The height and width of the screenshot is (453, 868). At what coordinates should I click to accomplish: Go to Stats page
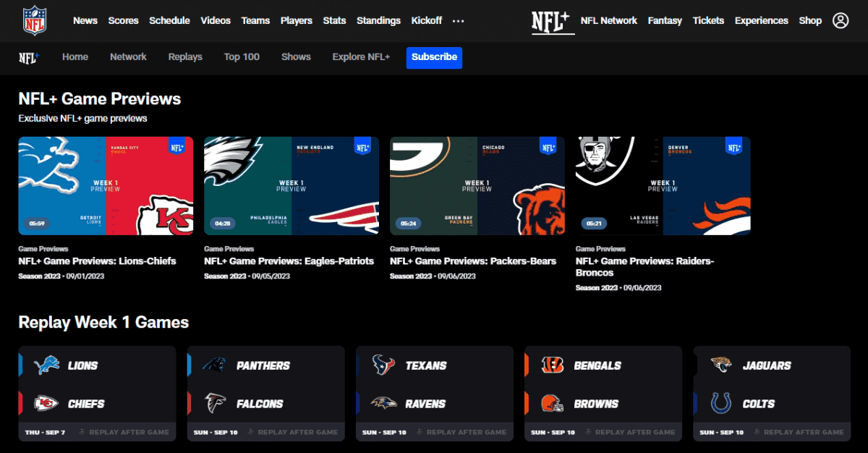tap(334, 20)
